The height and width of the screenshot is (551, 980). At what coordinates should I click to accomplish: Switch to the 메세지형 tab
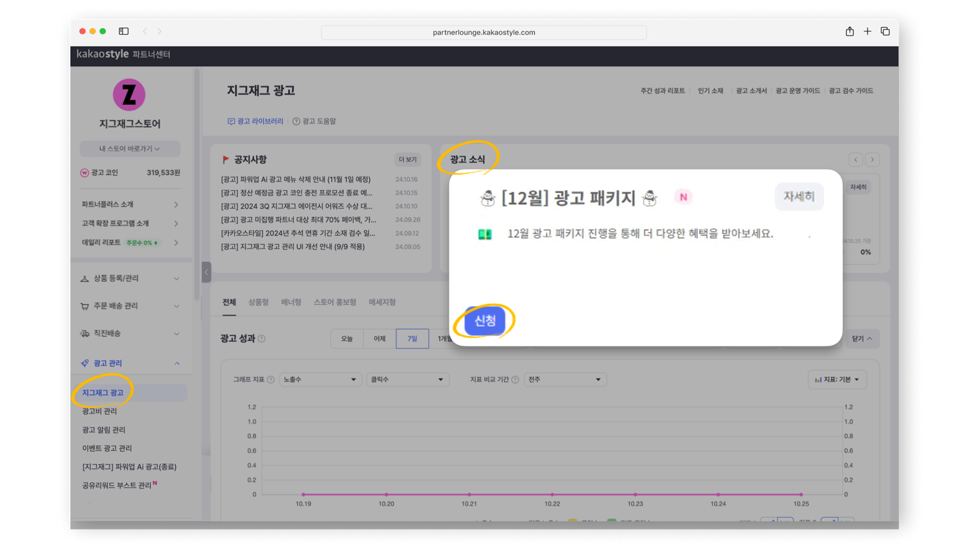(x=382, y=302)
